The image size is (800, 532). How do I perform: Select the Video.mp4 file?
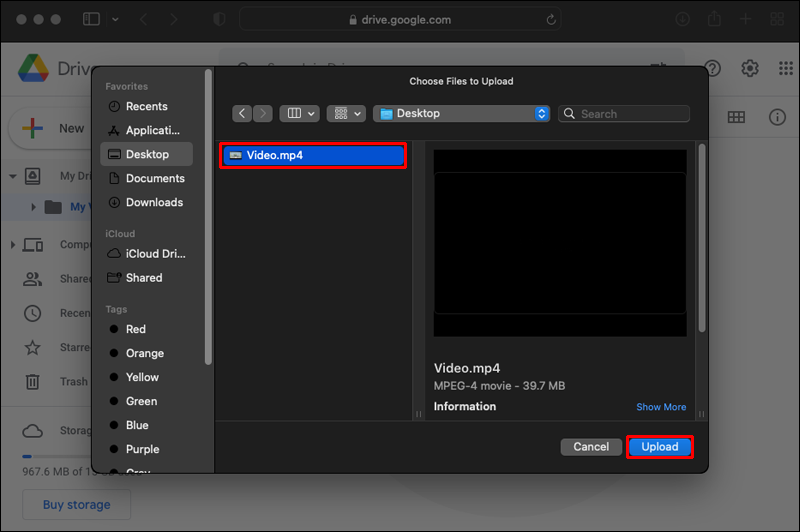pos(313,155)
